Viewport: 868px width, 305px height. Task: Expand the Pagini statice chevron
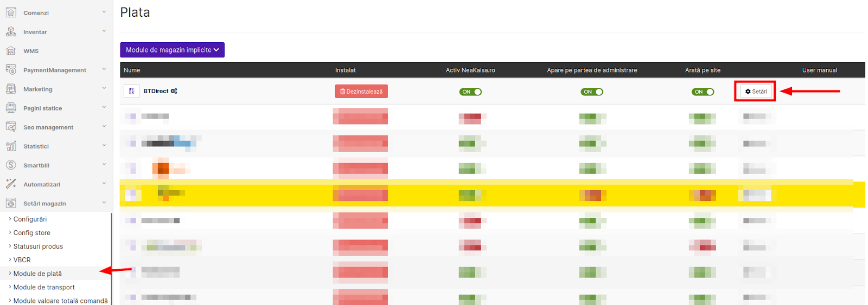pyautogui.click(x=104, y=107)
